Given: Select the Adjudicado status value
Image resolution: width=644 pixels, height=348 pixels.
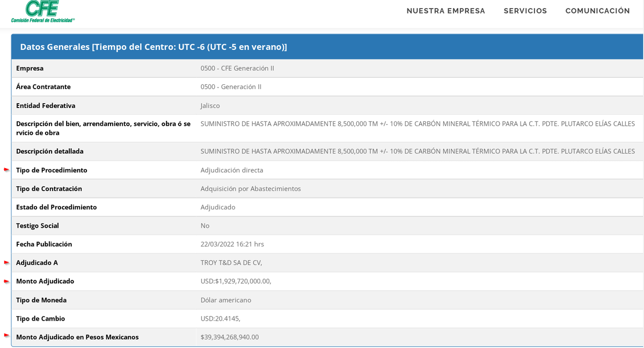Looking at the screenshot, I should [218, 207].
